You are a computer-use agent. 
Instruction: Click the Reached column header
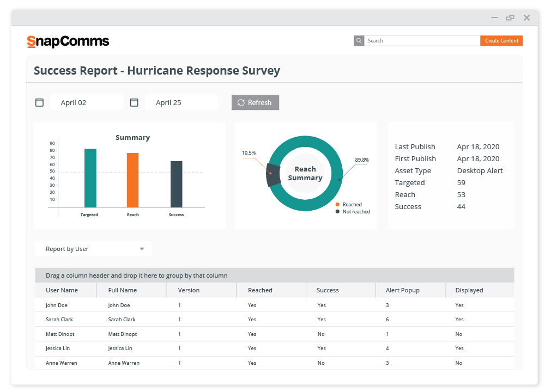click(260, 290)
